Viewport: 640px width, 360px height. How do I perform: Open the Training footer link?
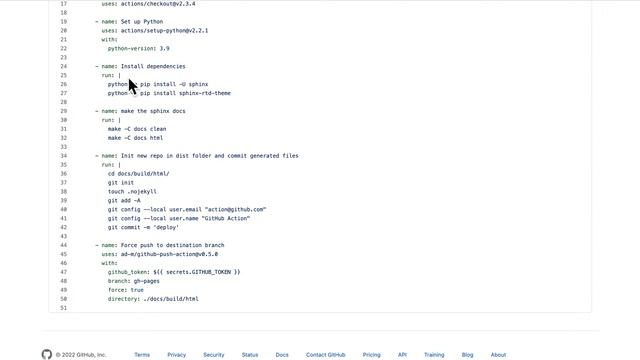(434, 355)
